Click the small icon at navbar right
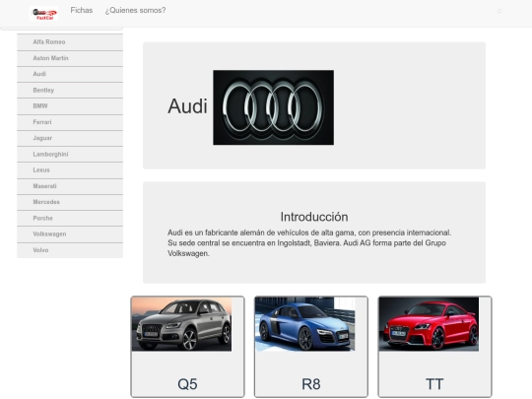 tap(499, 11)
